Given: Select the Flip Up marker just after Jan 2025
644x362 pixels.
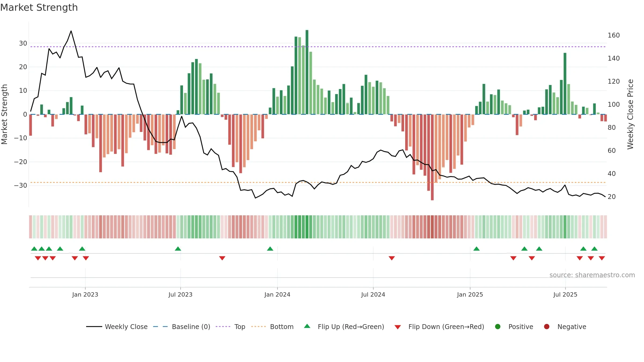Looking at the screenshot, I should coord(477,249).
